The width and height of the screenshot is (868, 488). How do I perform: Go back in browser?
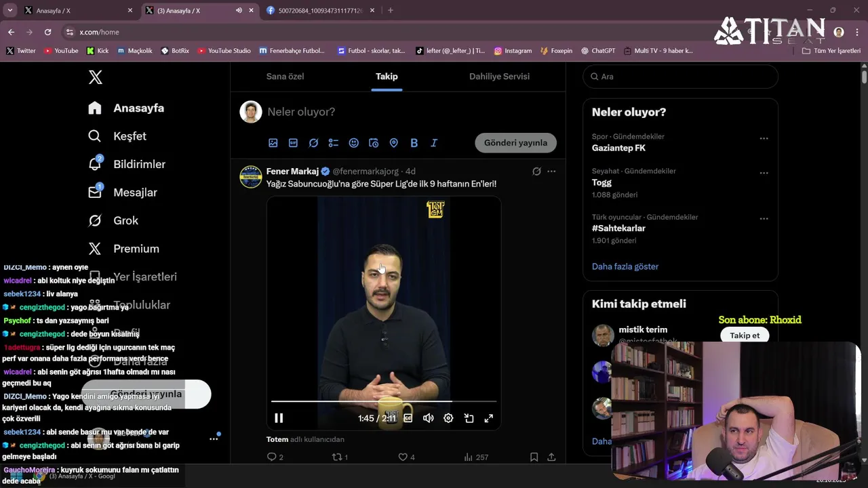(11, 32)
